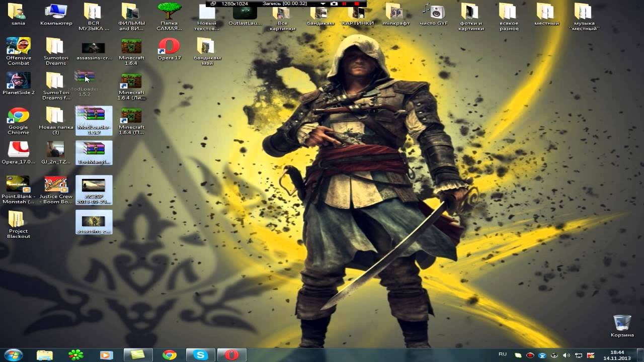Launch the Opera 17 shortcut
The width and height of the screenshot is (644, 362).
(x=169, y=49)
